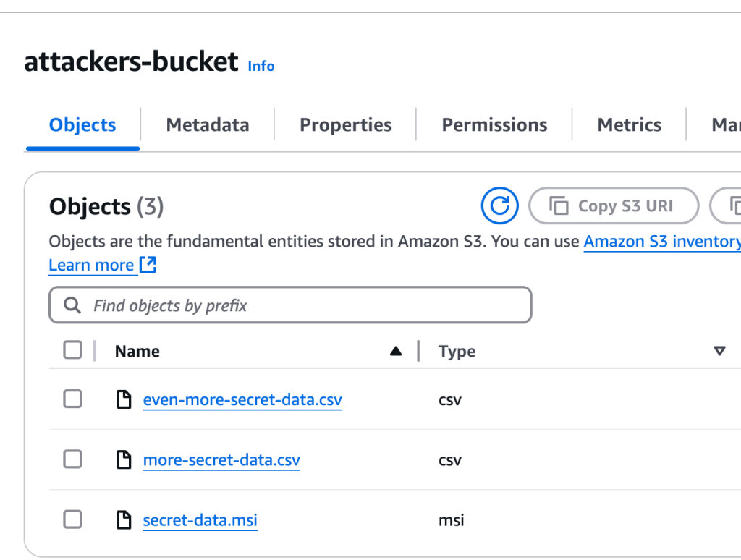Sort by Type using the down arrow
The width and height of the screenshot is (741, 560).
[719, 352]
